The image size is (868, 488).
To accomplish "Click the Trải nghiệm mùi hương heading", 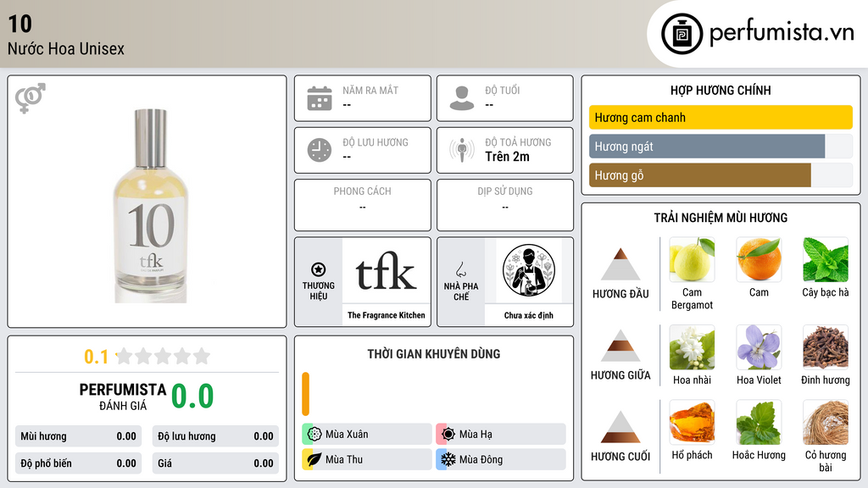I will click(721, 218).
